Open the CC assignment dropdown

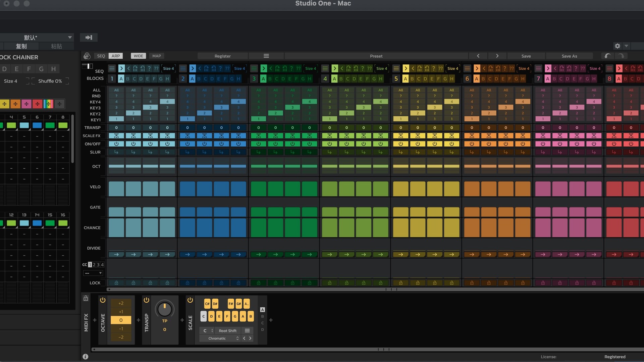tap(93, 273)
